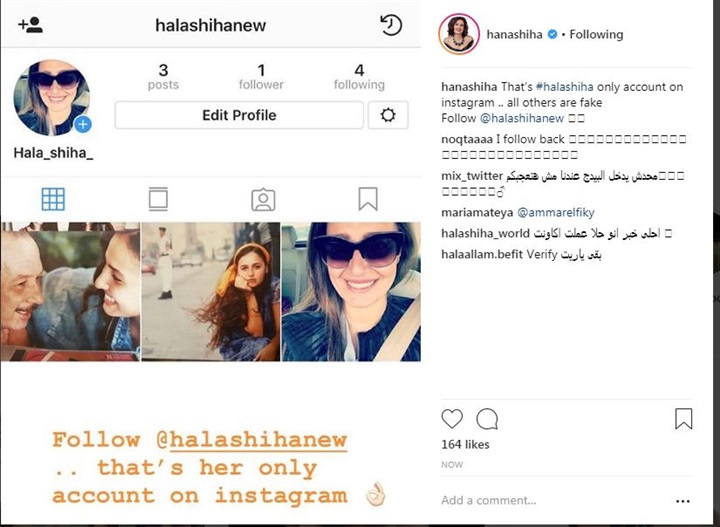Switch to single-post list view icon

[x=158, y=199]
